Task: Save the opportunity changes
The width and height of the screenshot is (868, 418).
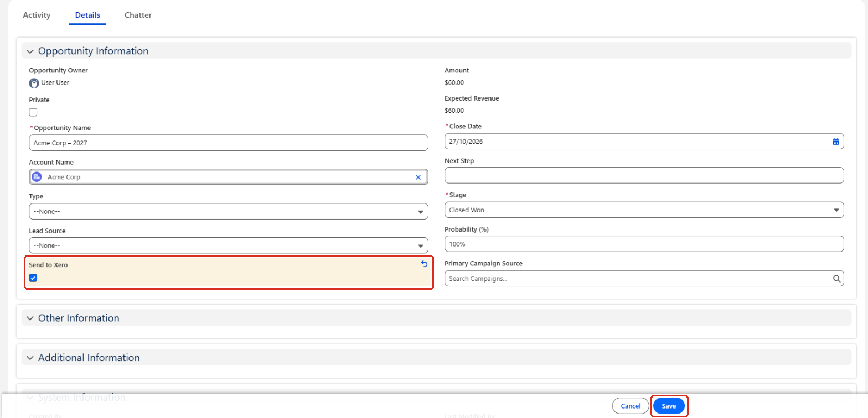Action: coord(669,406)
